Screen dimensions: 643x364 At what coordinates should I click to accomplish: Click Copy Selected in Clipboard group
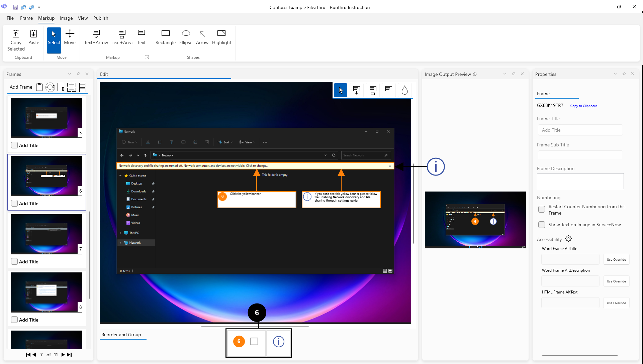[16, 40]
